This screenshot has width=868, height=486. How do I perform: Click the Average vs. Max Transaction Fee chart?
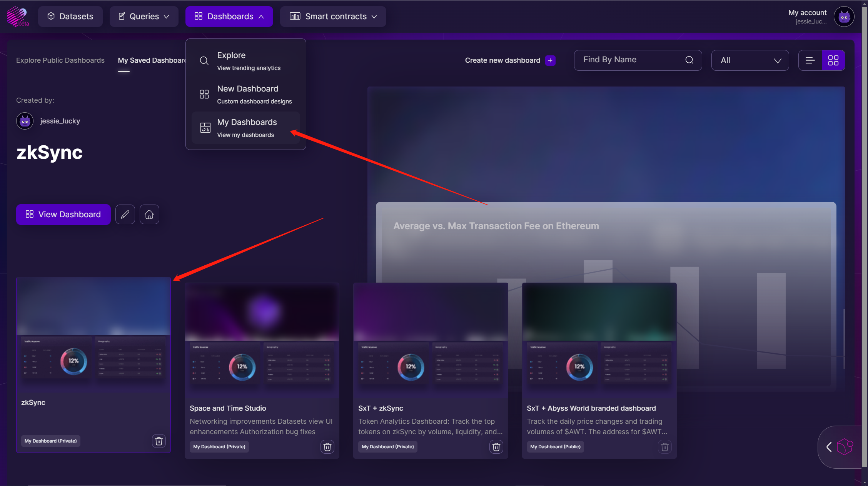tap(606, 296)
